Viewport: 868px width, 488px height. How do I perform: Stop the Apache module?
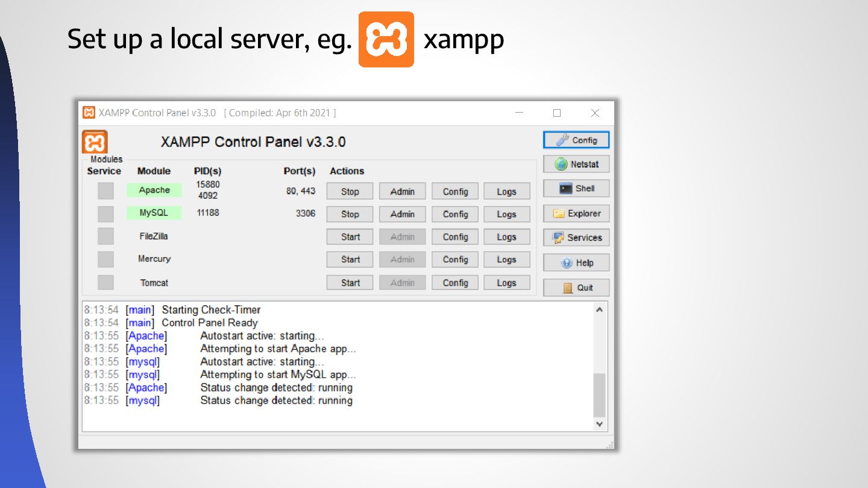click(350, 192)
